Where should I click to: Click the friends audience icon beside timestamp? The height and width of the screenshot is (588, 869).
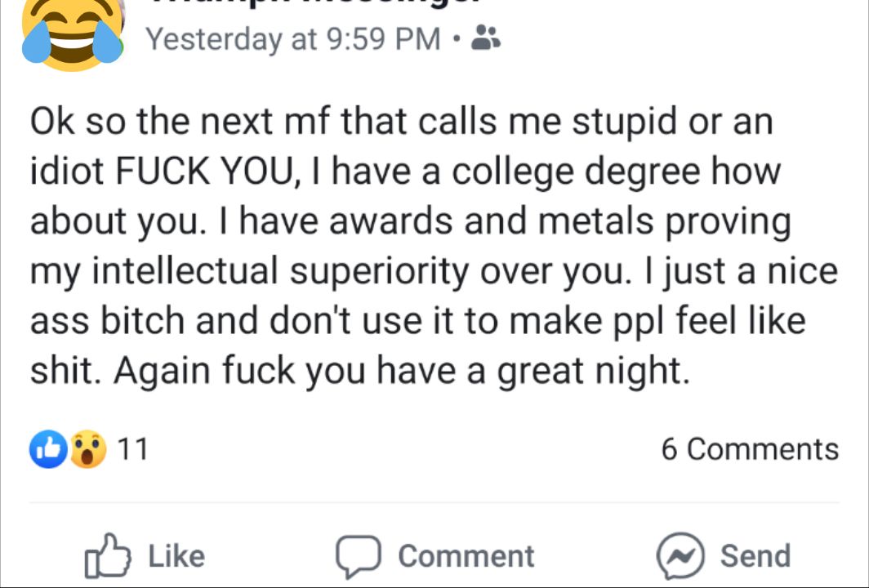pyautogui.click(x=488, y=37)
